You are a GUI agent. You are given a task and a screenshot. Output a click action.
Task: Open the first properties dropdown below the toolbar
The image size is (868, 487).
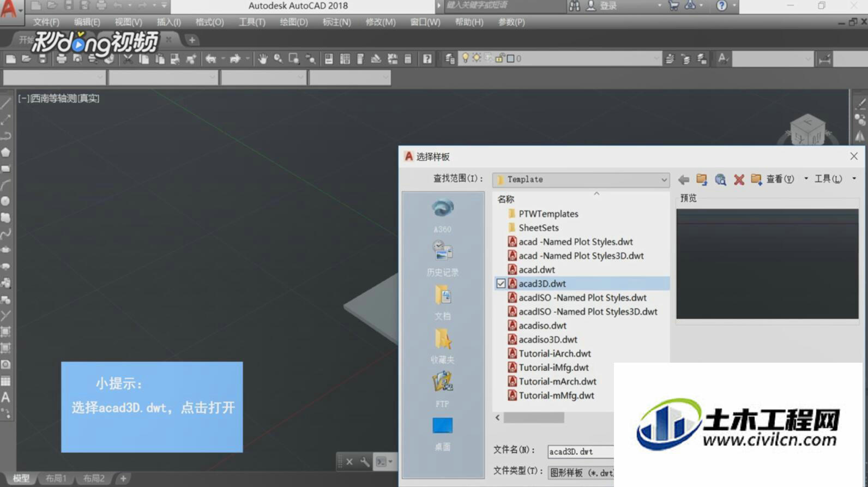(54, 77)
